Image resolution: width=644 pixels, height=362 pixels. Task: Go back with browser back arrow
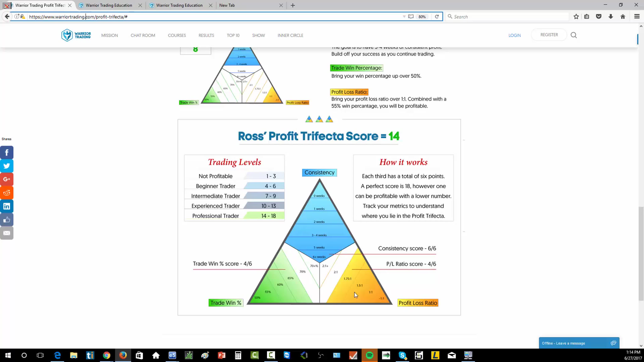pos(7,17)
